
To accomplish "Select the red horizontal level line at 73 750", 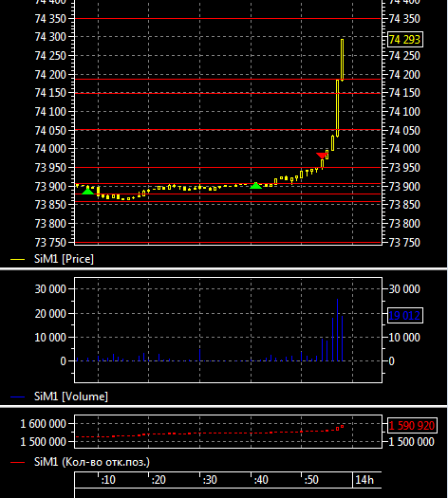I will (228, 243).
